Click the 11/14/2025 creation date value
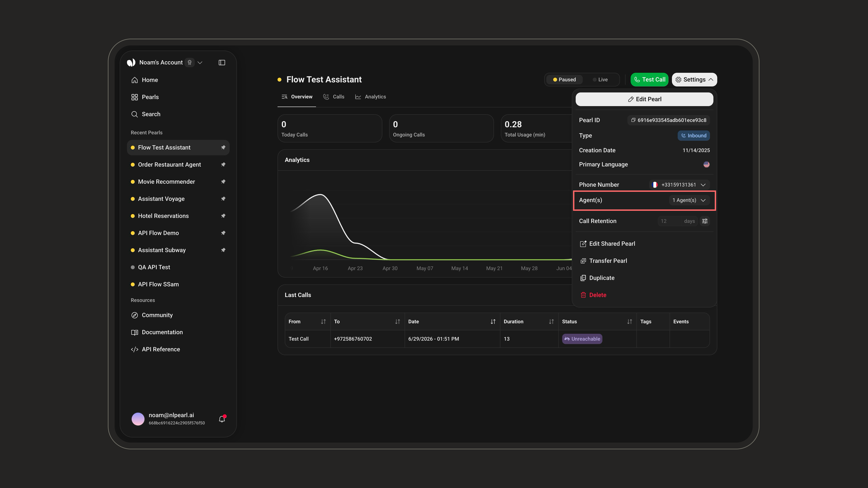This screenshot has height=488, width=868. click(x=696, y=150)
